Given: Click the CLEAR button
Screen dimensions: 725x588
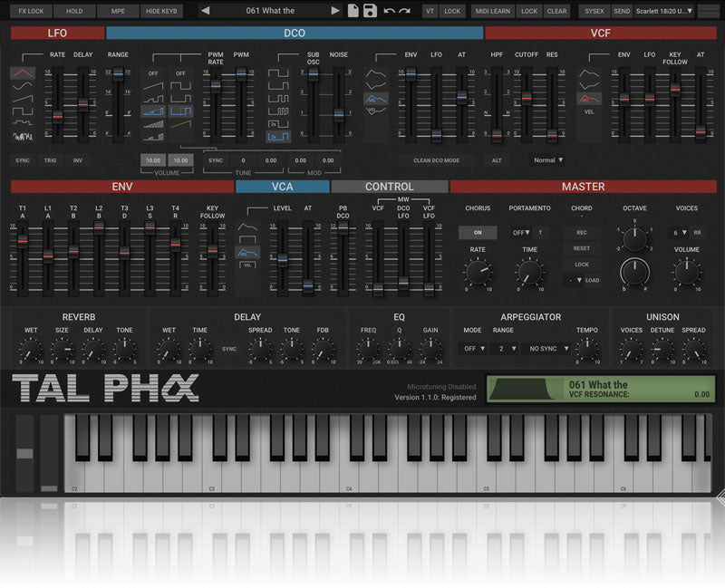Looking at the screenshot, I should coord(556,11).
